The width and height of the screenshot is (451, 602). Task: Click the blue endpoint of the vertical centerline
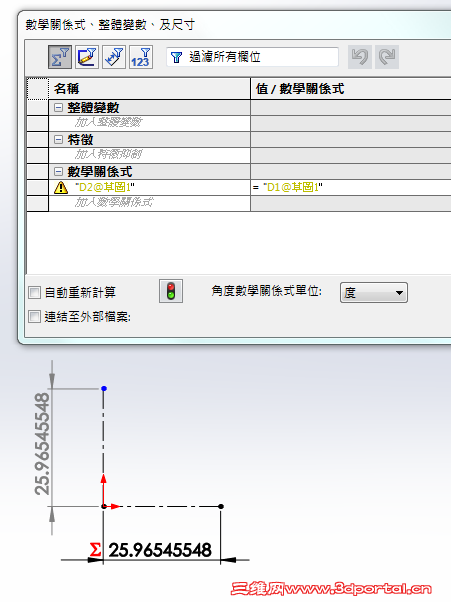tap(104, 389)
